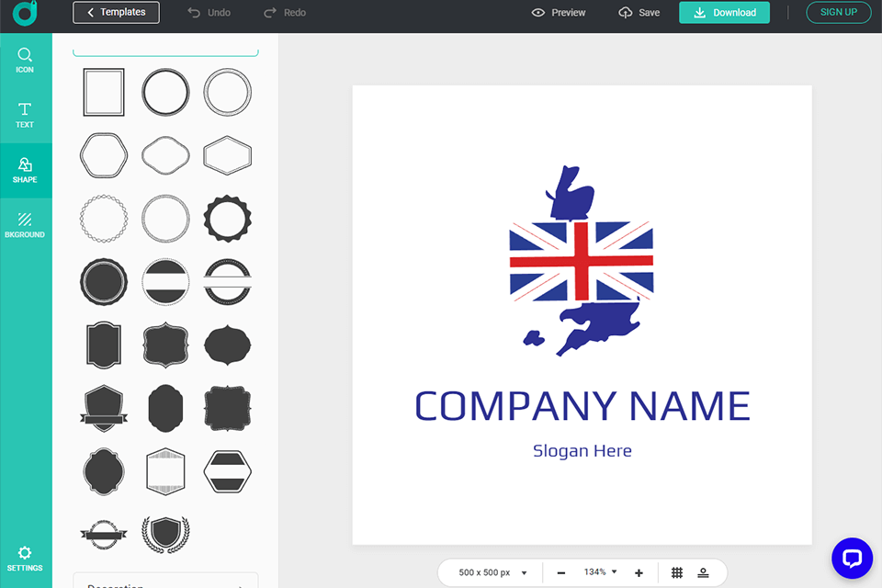This screenshot has width=882, height=588.
Task: Open the 134% zoom level dropdown
Action: [600, 572]
